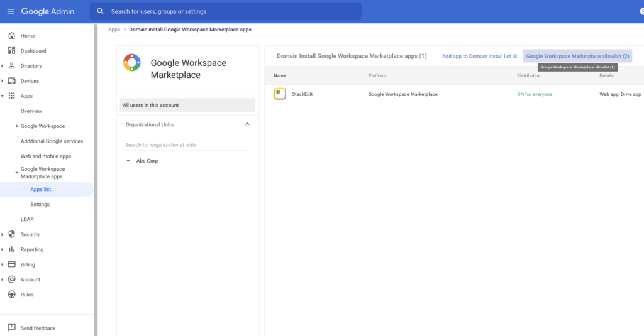Screen dimensions: 644x336
Task: Click Send feedback label
Action: click(38, 328)
